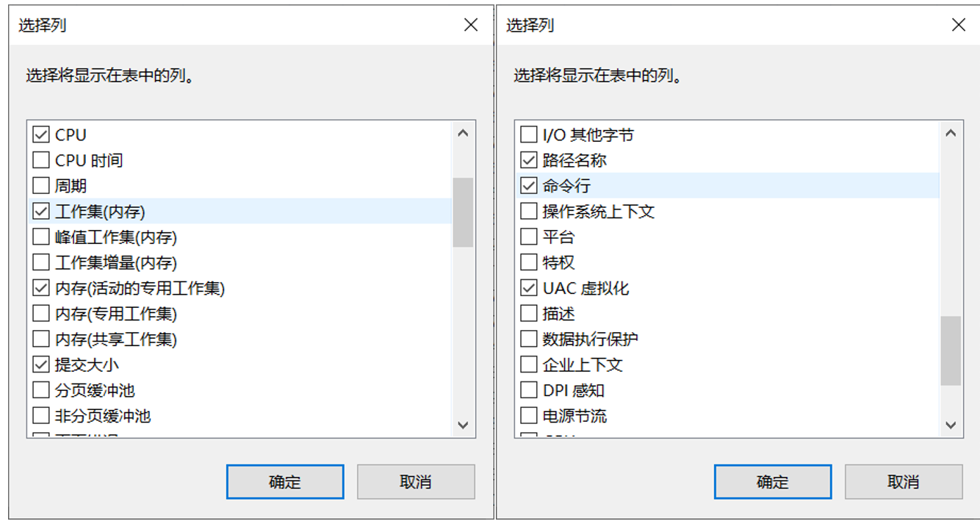Click right list scrollbar down arrow

[x=951, y=425]
